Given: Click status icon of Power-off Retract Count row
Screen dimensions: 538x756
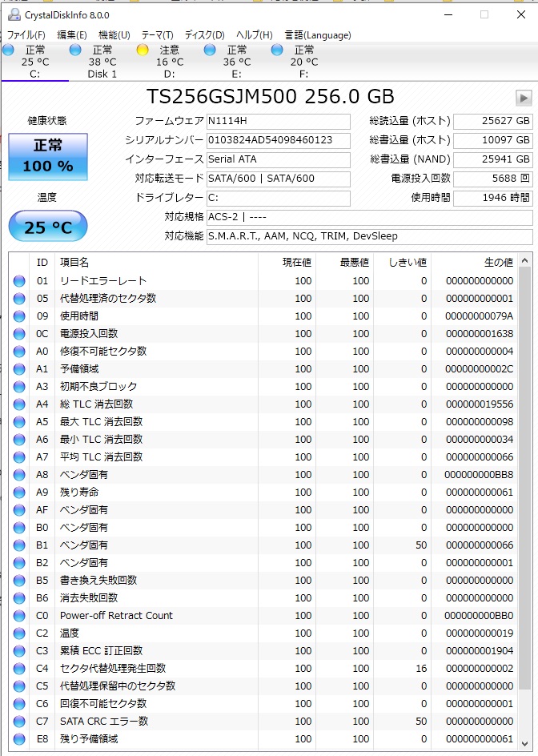Looking at the screenshot, I should [19, 616].
